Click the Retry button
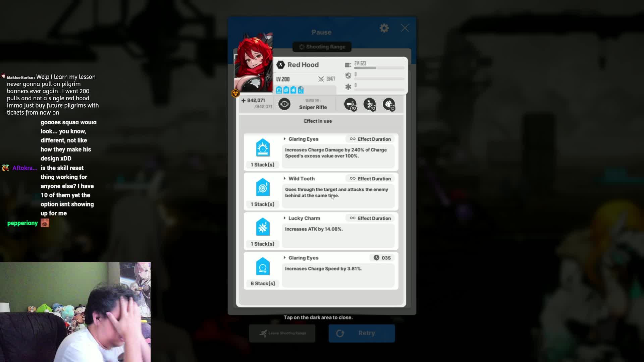The image size is (644, 362). pyautogui.click(x=362, y=333)
